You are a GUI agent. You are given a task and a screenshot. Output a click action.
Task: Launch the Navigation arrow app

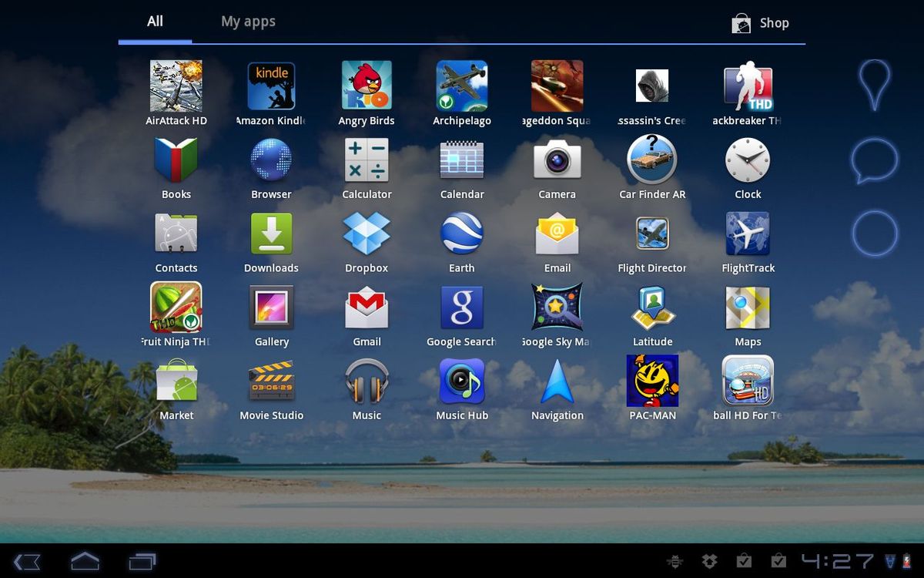click(557, 381)
